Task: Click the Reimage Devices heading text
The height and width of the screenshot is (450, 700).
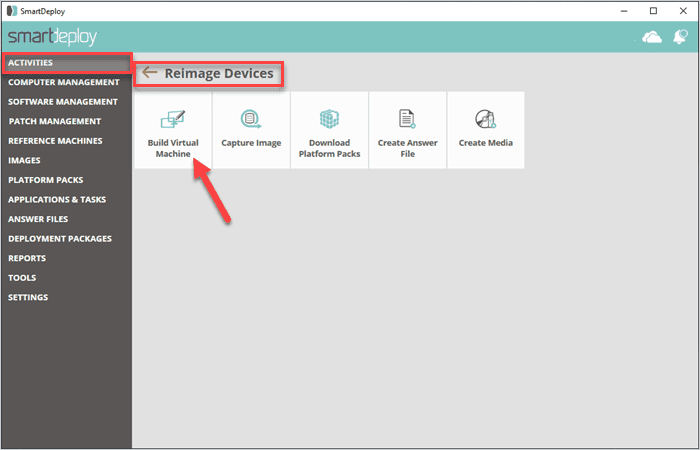Action: click(219, 73)
